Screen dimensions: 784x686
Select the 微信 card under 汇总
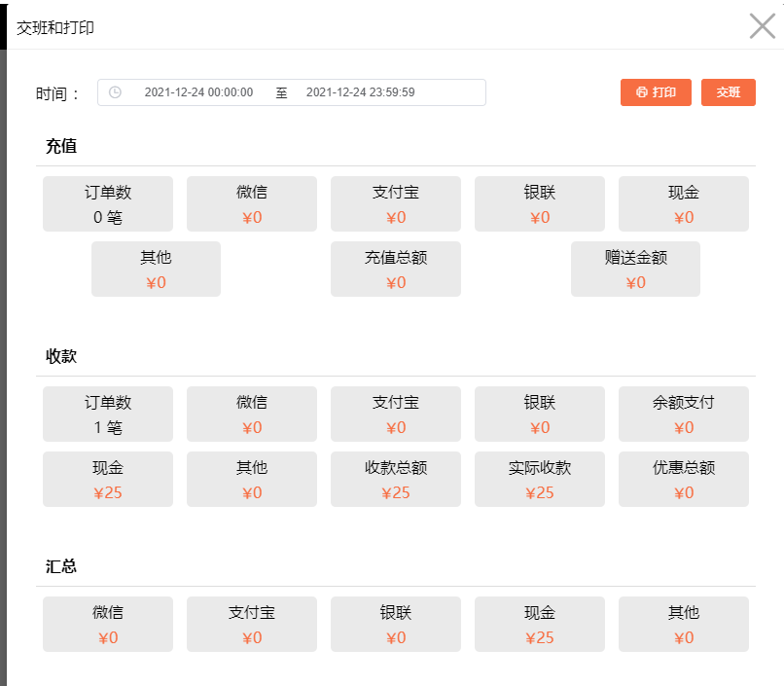tap(108, 624)
